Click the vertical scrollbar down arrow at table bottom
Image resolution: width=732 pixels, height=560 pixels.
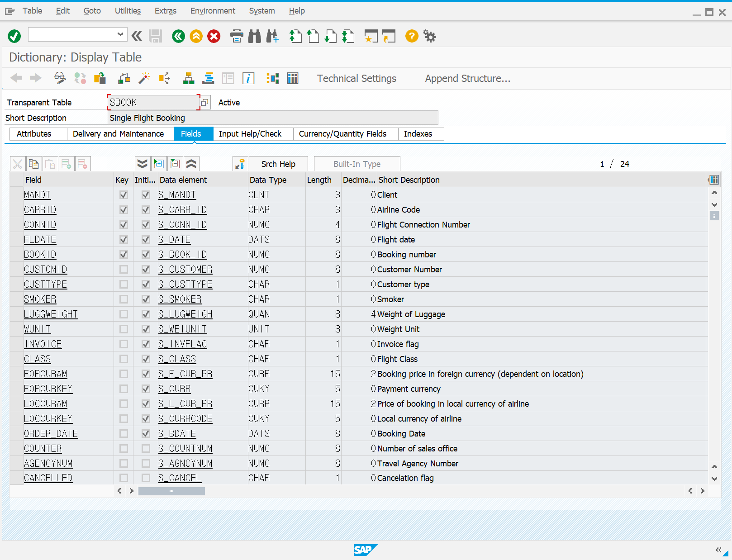714,479
